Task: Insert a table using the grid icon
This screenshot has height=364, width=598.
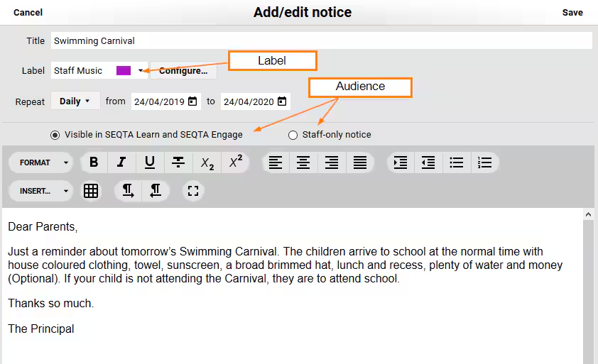Action: pyautogui.click(x=91, y=191)
